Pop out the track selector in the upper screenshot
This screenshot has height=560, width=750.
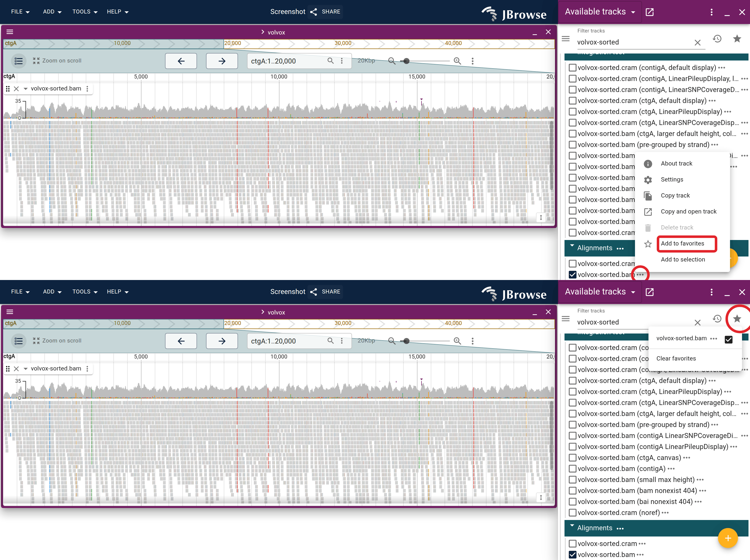coord(650,12)
